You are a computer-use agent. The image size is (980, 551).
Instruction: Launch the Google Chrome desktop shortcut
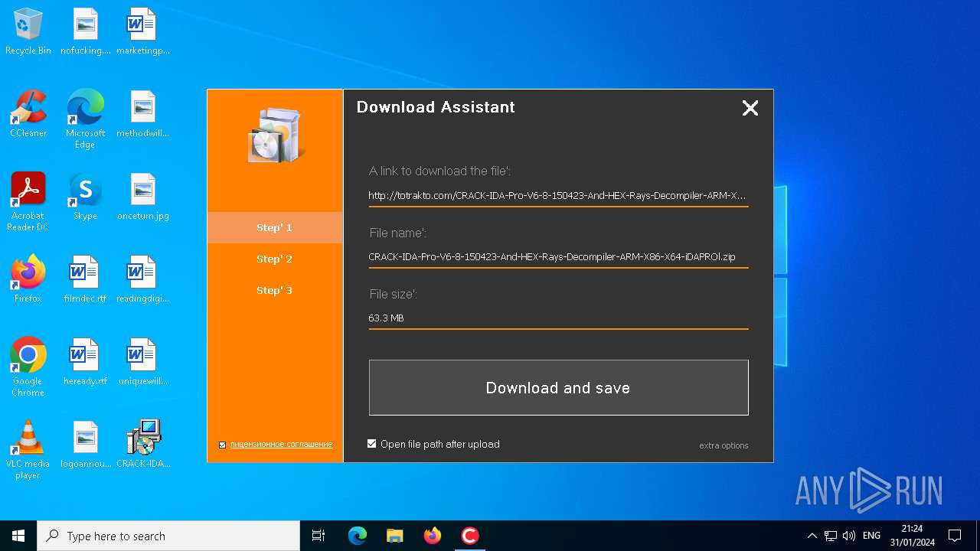28,368
